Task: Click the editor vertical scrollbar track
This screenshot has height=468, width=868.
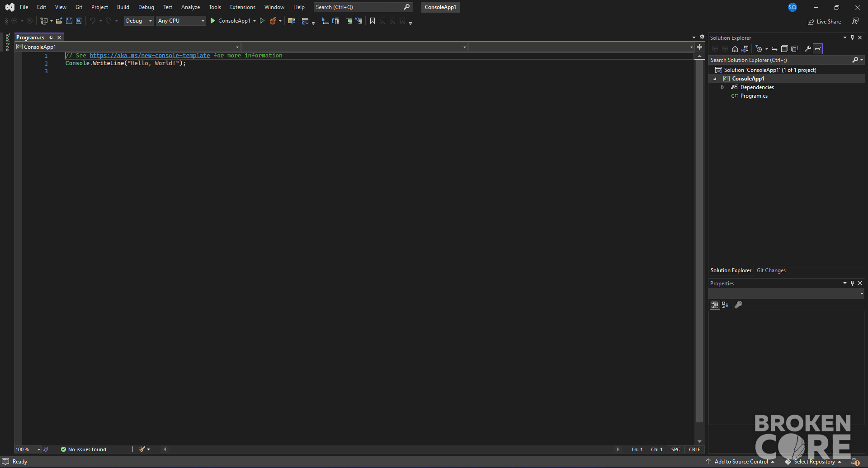Action: click(699, 249)
